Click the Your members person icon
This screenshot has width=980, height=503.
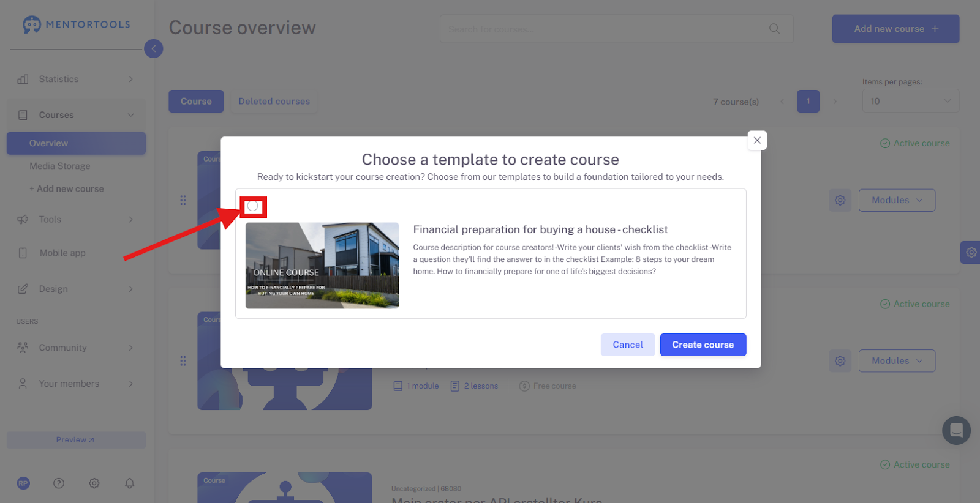(23, 384)
